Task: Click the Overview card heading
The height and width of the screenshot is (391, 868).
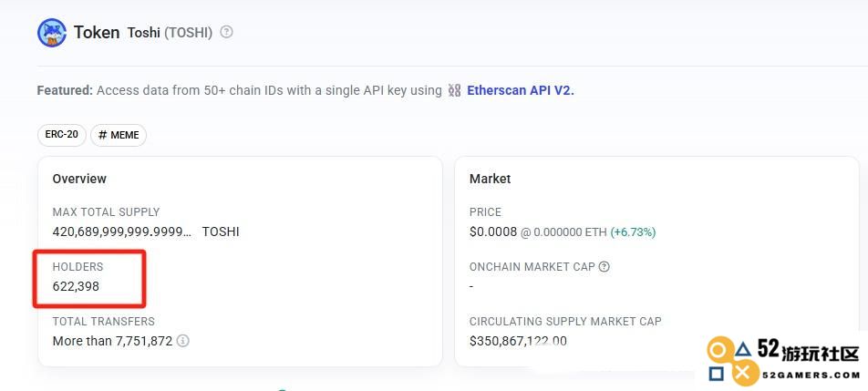Action: [x=79, y=179]
